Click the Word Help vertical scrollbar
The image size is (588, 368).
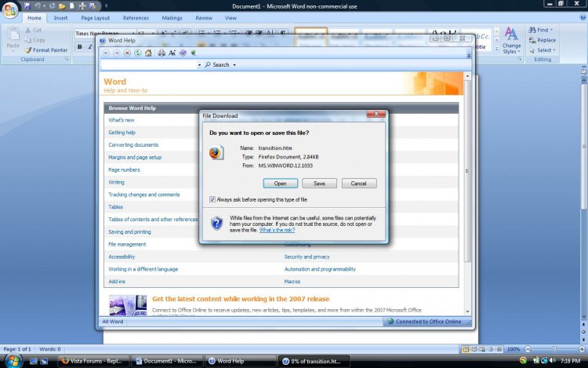[467, 193]
